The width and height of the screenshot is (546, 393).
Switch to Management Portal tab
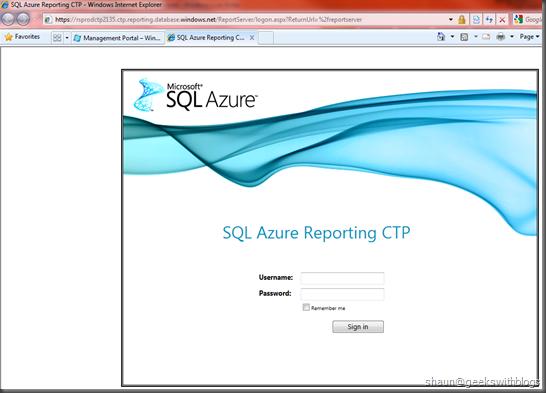118,38
